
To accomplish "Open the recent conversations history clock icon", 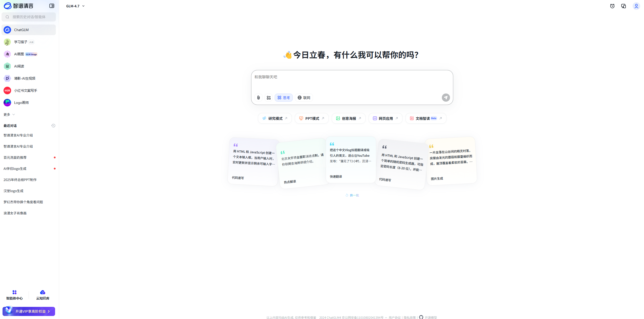I will [53, 126].
